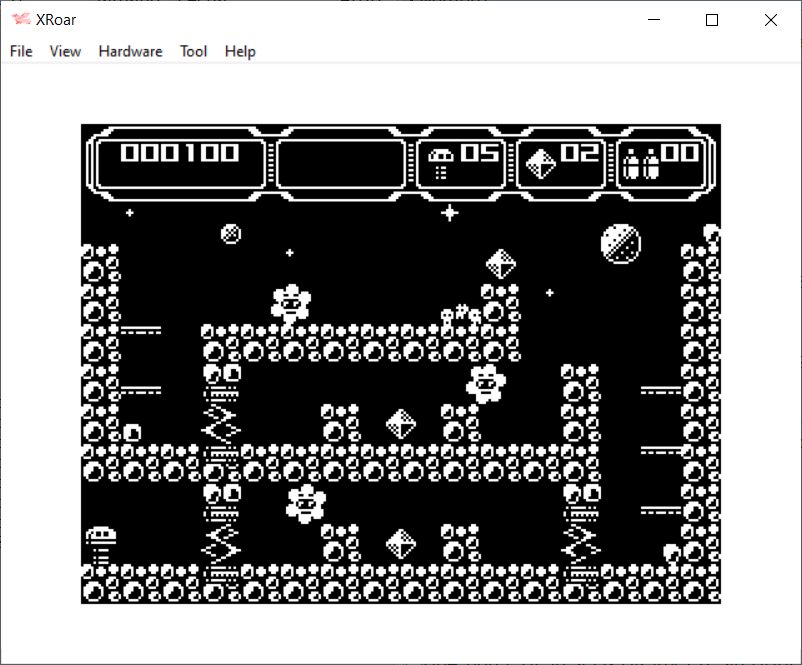Click the diamond counter icon in the HUD
This screenshot has width=802, height=665.
[540, 162]
